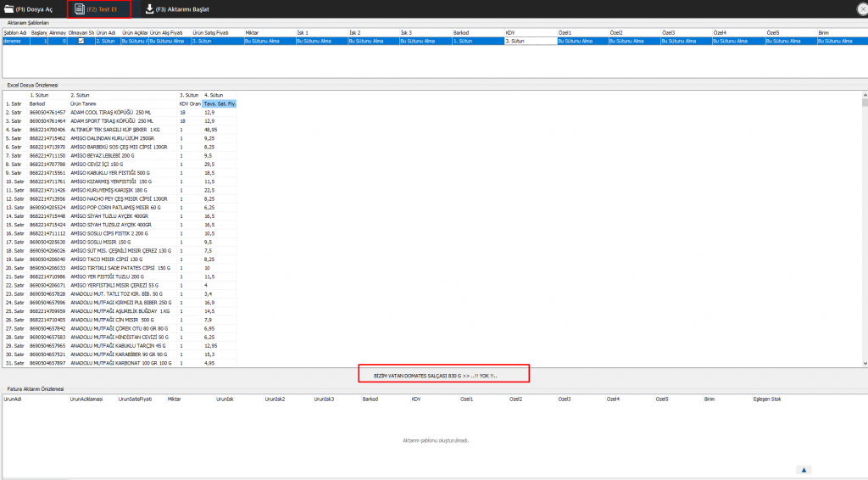The image size is (868, 480).
Task: Click the KDV column header in templates grid
Action: click(x=531, y=33)
